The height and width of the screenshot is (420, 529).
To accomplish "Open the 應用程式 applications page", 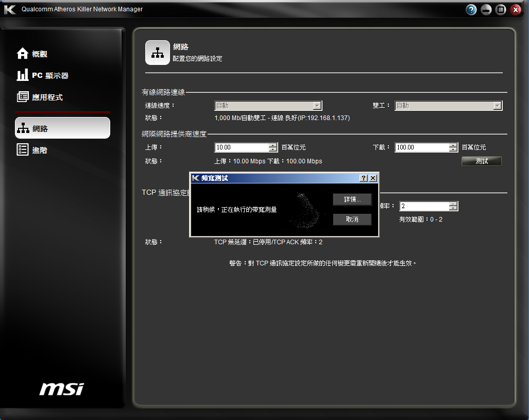I will click(40, 97).
